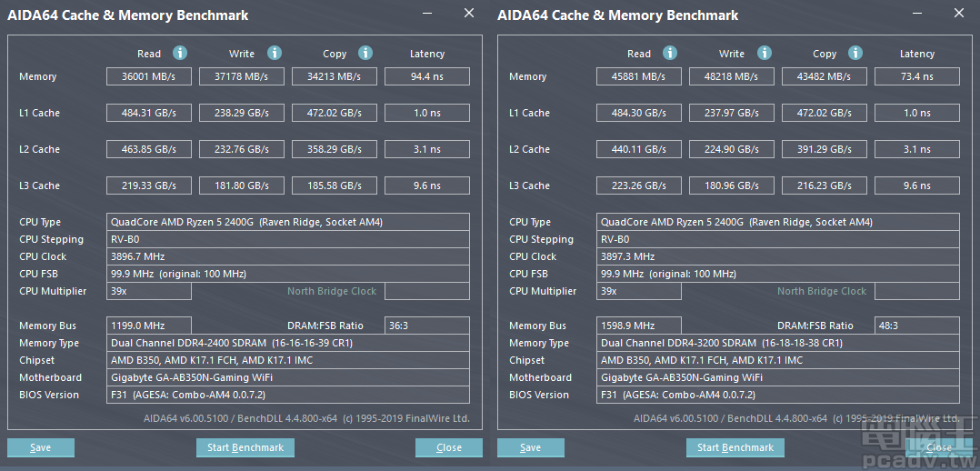Click L3 Cache Write 181.80 GB/s

(x=241, y=185)
